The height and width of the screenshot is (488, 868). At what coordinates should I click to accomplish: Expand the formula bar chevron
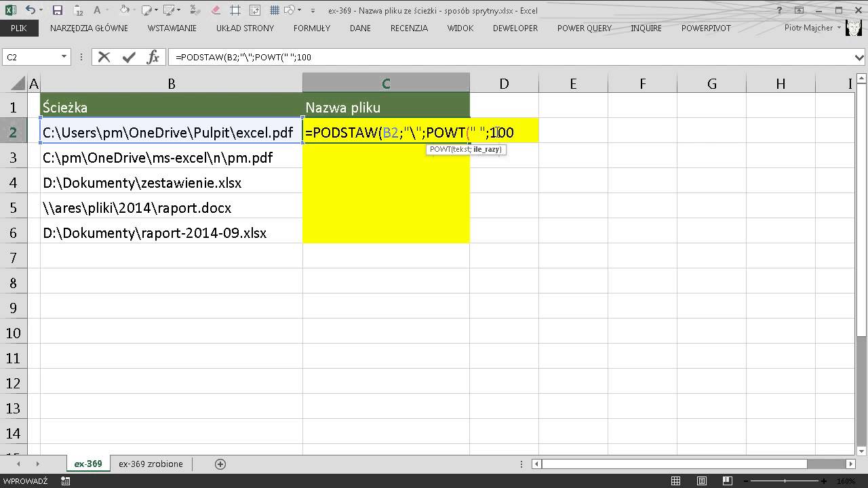point(858,58)
